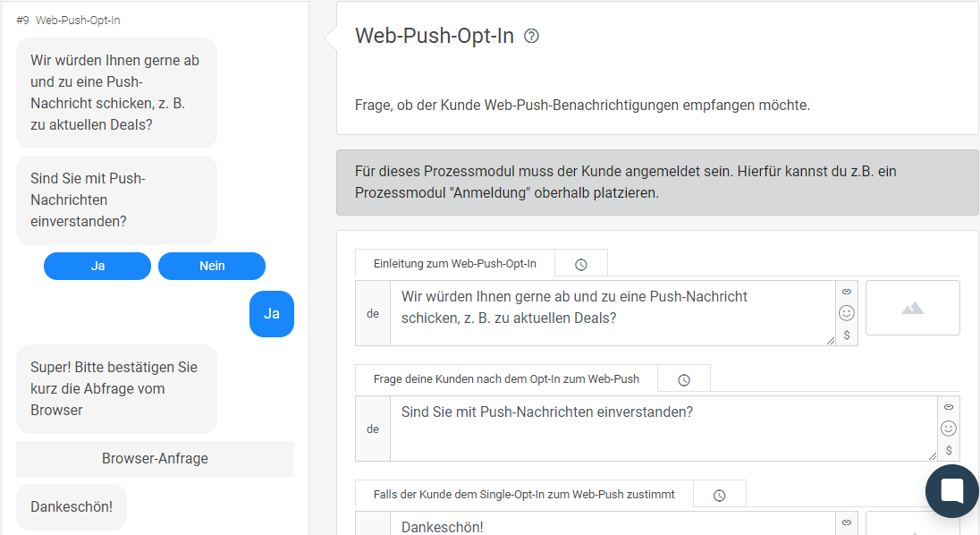This screenshot has height=535, width=980.
Task: Click the 'Browser-Anfrage' element in the chat preview
Action: tap(154, 458)
